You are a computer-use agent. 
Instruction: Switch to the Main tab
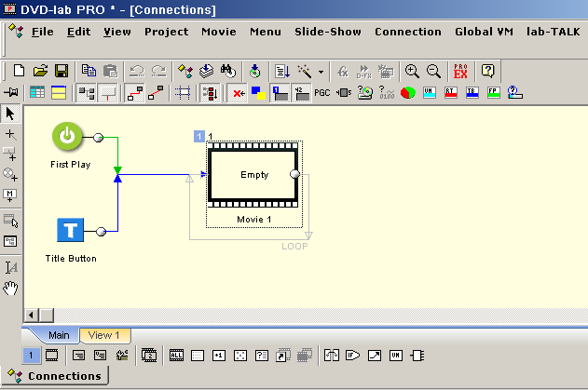[x=59, y=335]
